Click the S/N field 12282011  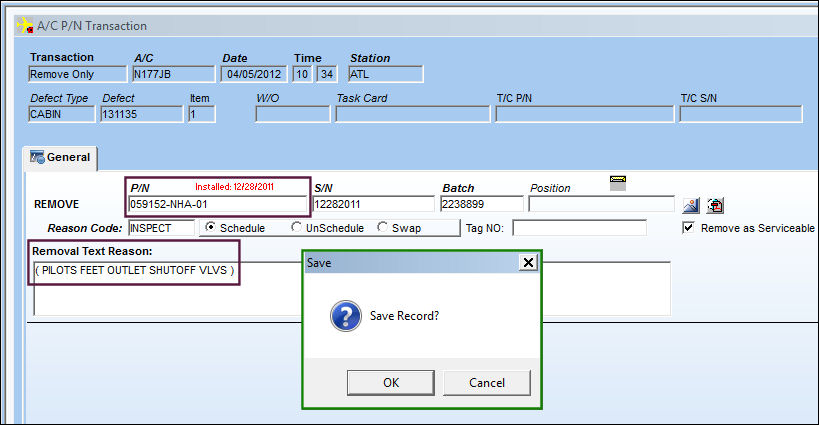(x=373, y=204)
